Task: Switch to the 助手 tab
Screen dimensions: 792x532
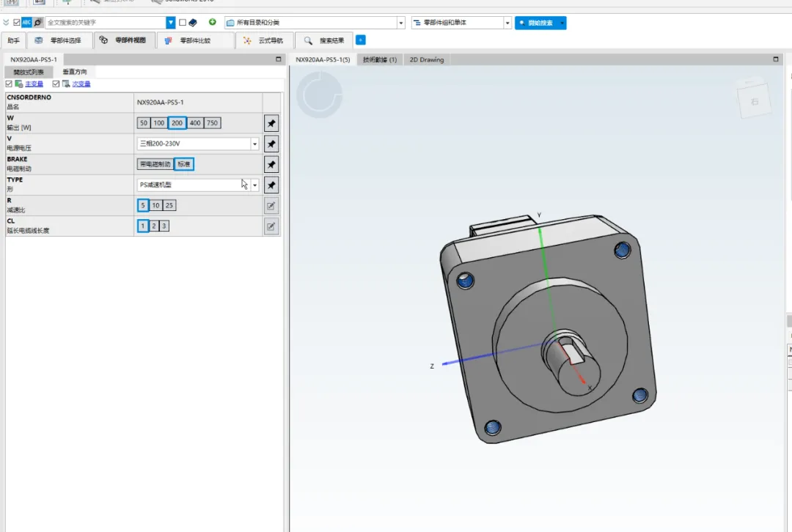Action: click(14, 40)
